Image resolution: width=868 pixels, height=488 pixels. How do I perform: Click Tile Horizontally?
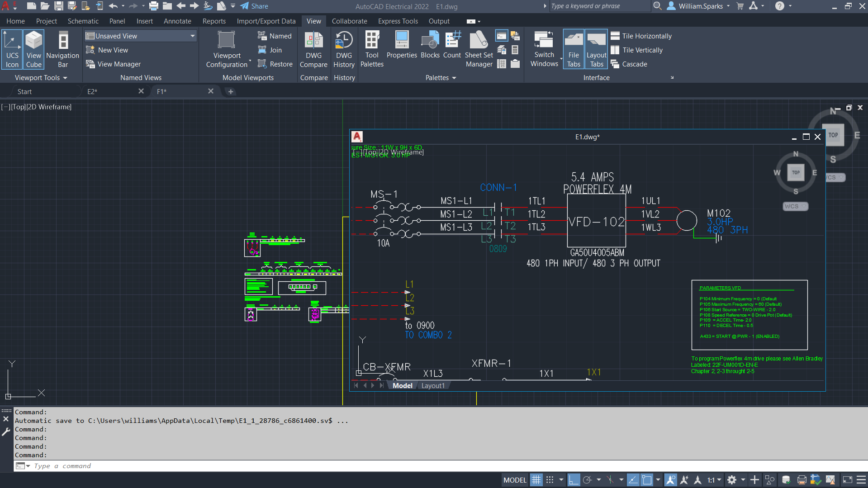641,36
